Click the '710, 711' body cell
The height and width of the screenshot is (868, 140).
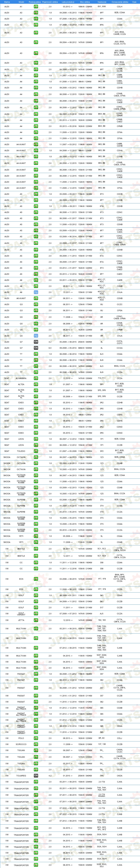pyautogui.click(x=102, y=378)
